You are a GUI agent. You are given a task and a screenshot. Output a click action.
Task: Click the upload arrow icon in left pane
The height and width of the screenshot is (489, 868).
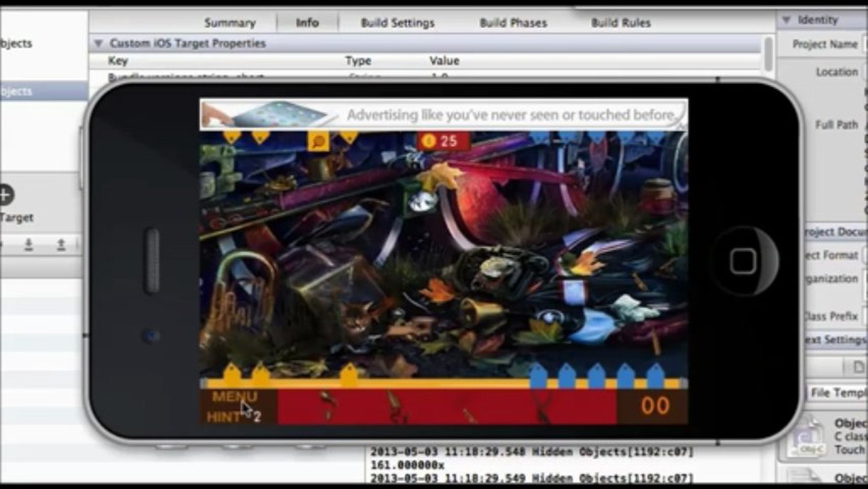click(x=61, y=244)
